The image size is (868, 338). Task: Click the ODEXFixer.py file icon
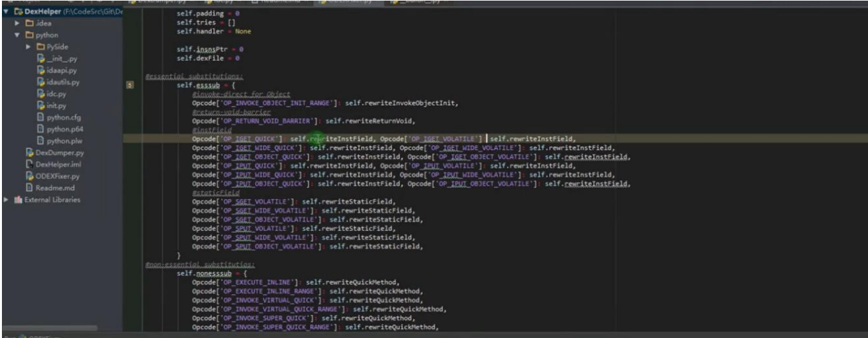(x=29, y=176)
